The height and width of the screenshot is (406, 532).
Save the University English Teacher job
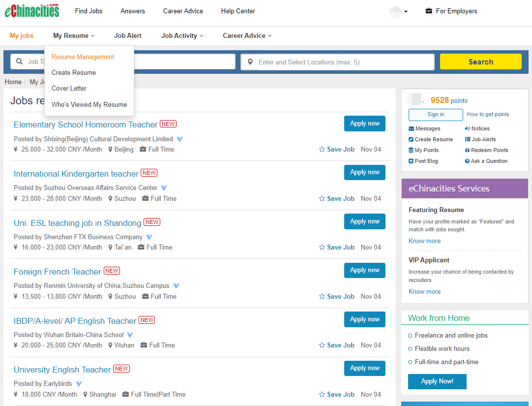click(x=337, y=395)
